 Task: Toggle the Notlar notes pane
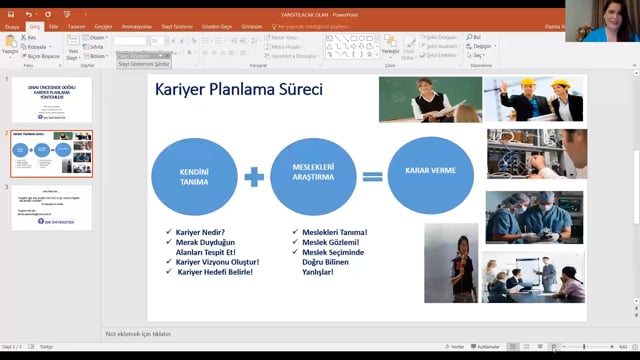pos(454,347)
